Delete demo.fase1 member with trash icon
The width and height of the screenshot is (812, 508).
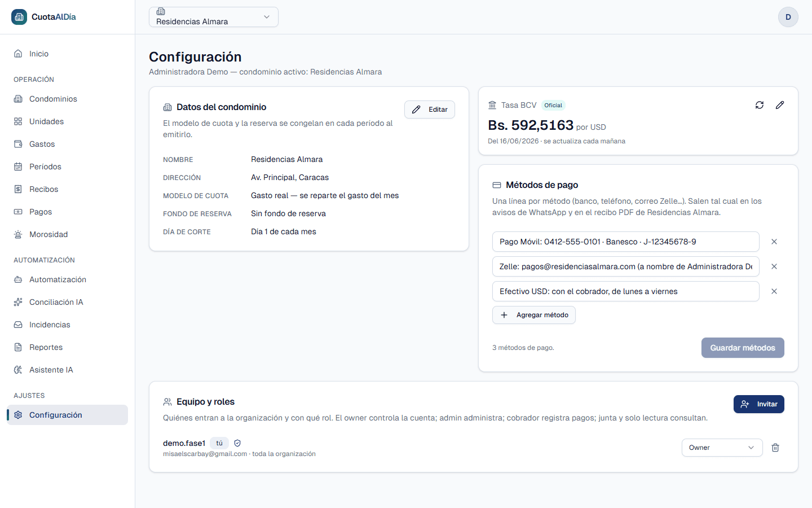[x=775, y=448]
